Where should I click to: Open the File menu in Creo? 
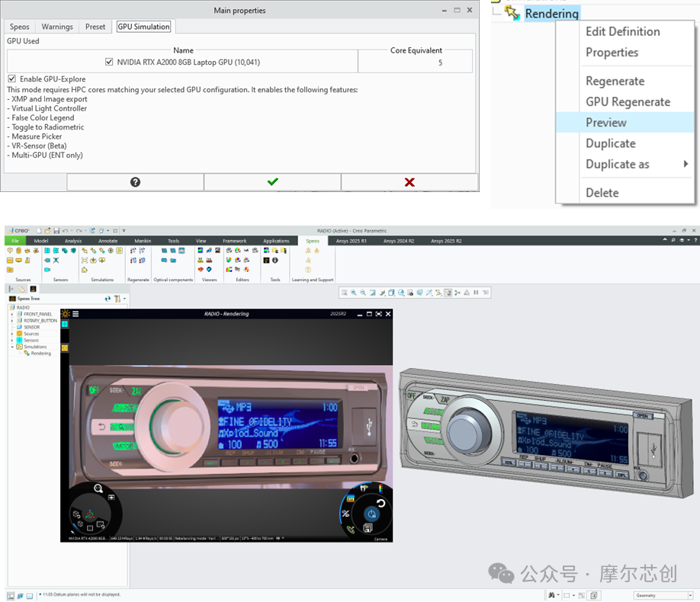[15, 241]
